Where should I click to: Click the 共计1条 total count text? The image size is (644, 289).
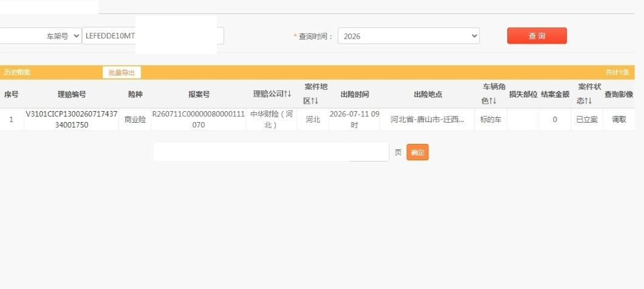point(617,72)
